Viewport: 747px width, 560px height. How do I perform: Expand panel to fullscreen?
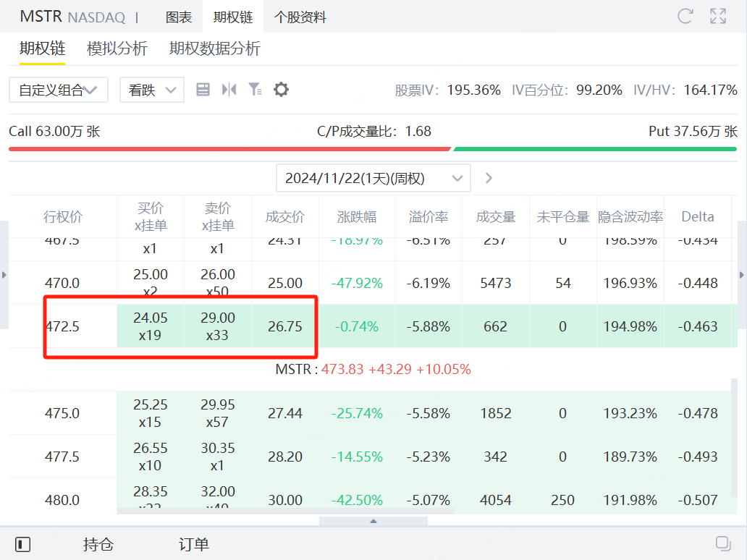coord(718,16)
